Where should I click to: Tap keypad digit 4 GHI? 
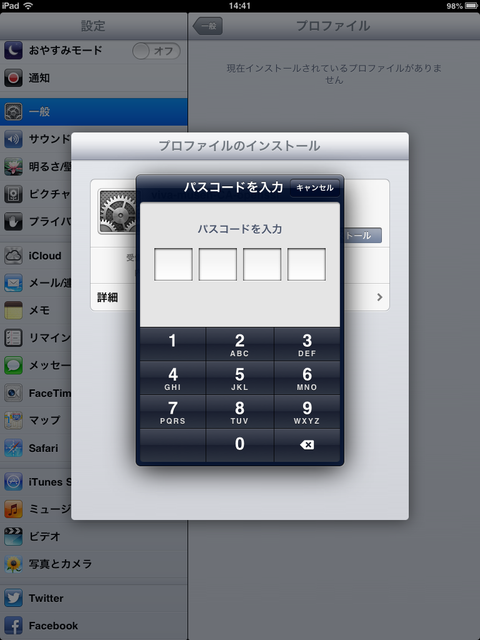pyautogui.click(x=173, y=378)
